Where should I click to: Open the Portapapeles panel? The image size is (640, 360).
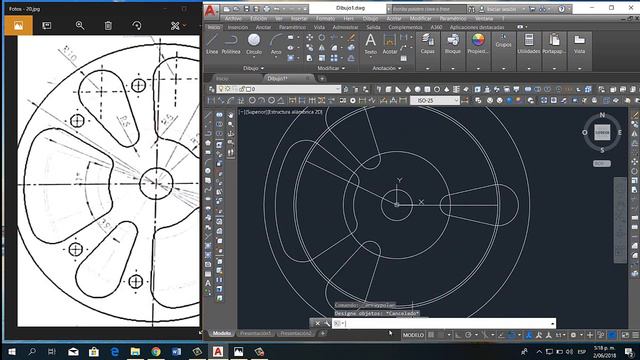(x=554, y=44)
